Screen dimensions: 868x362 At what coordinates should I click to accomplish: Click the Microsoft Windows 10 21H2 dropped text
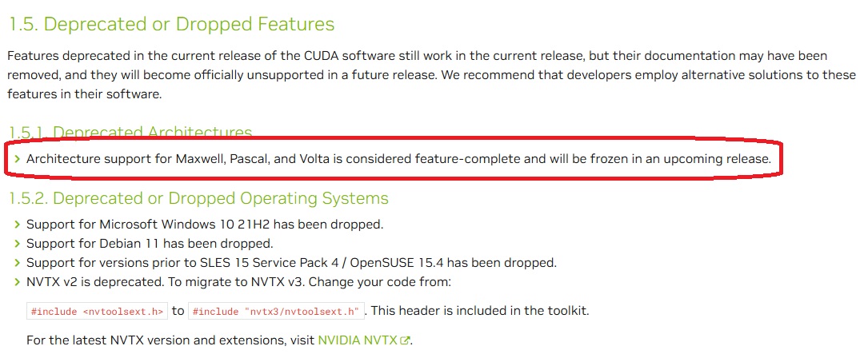click(205, 225)
